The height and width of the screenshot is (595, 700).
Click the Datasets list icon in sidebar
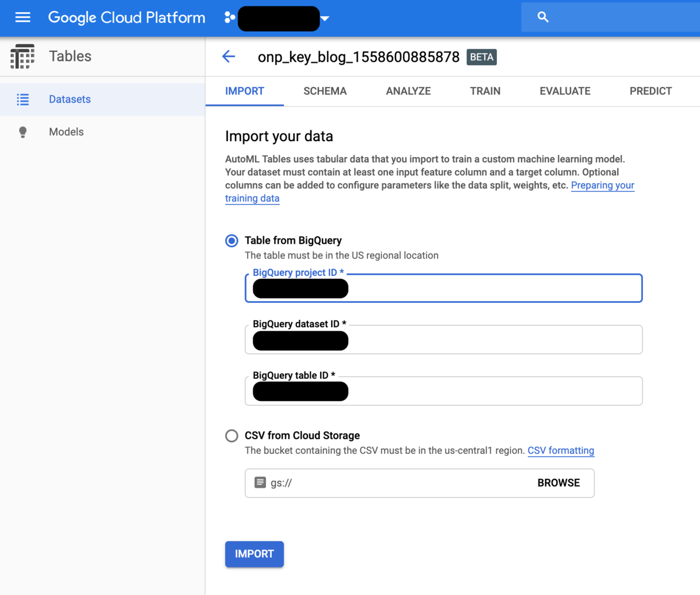(23, 99)
